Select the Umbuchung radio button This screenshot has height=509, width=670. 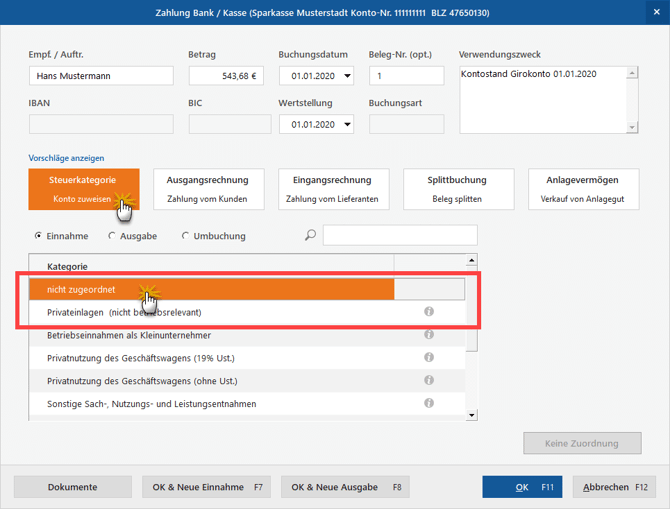click(x=185, y=236)
